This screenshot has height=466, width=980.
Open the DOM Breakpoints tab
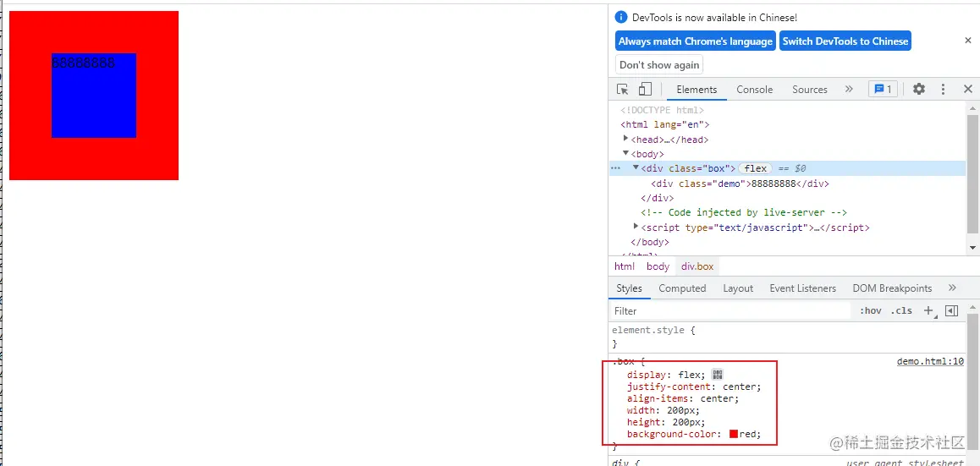tap(892, 288)
